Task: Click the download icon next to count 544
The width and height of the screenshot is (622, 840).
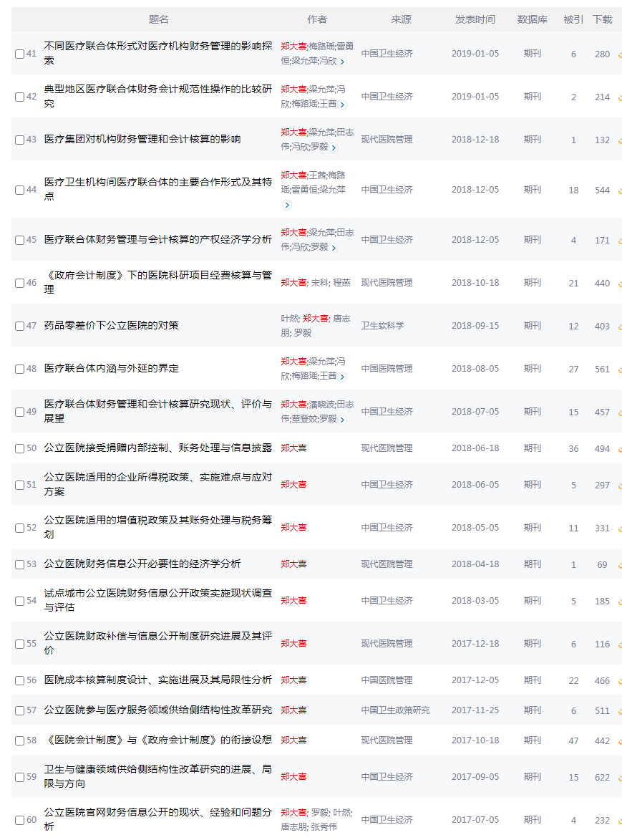Action: pyautogui.click(x=620, y=190)
